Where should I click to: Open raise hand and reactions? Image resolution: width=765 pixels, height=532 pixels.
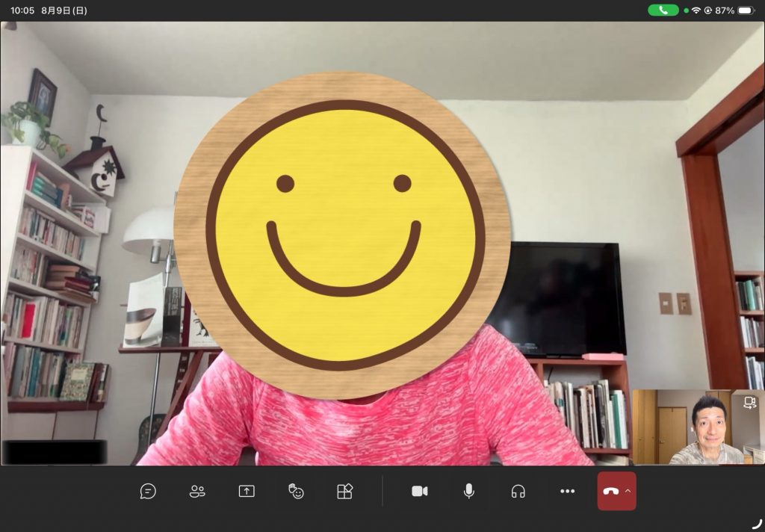[x=296, y=491]
